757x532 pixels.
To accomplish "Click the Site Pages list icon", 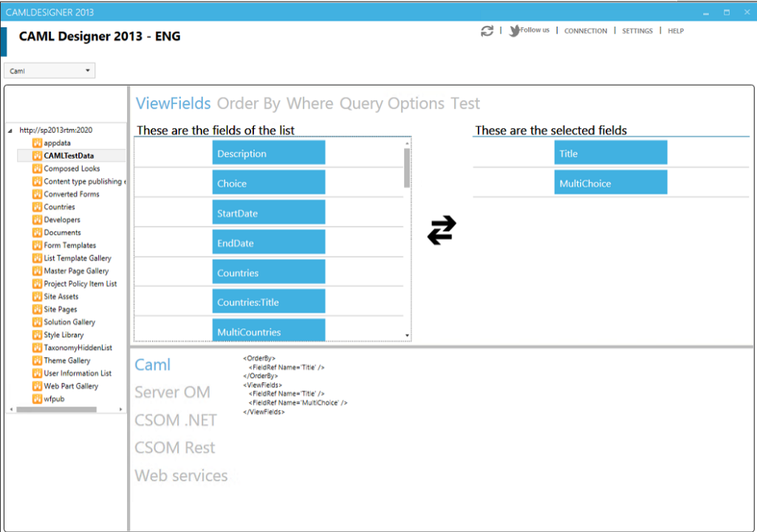I will point(37,309).
